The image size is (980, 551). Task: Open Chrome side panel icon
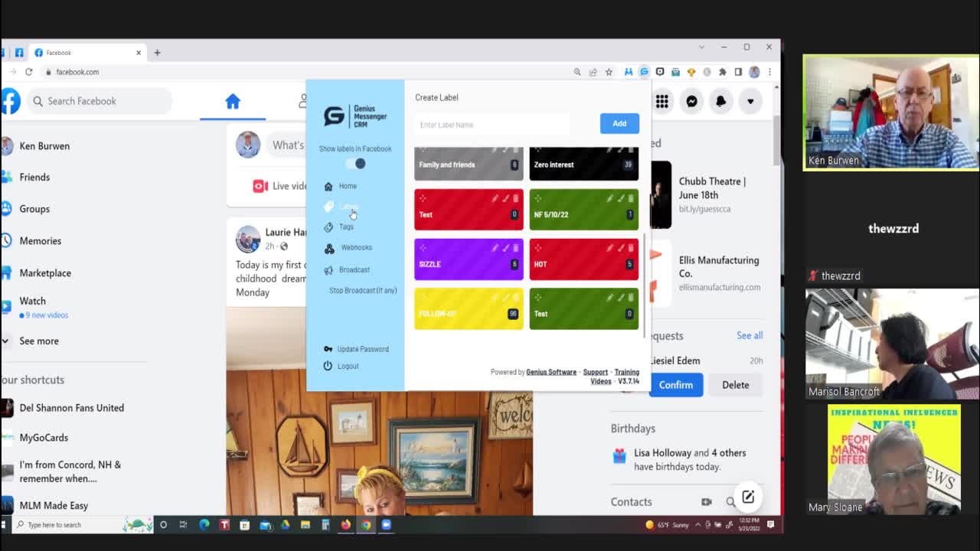pyautogui.click(x=738, y=72)
